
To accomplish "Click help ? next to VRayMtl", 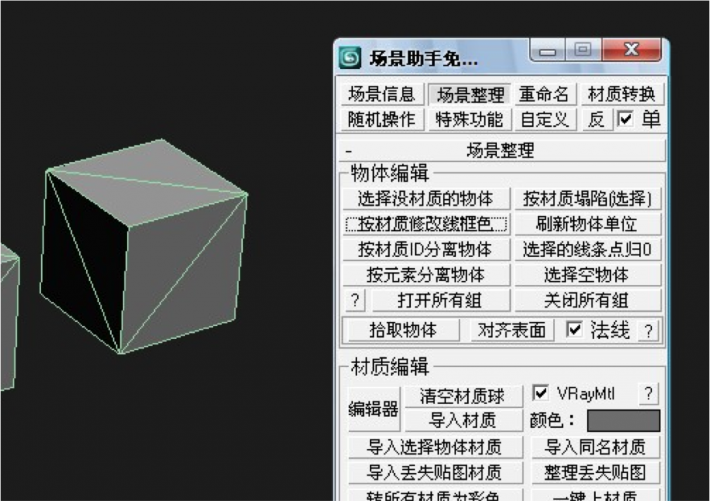I will point(648,394).
